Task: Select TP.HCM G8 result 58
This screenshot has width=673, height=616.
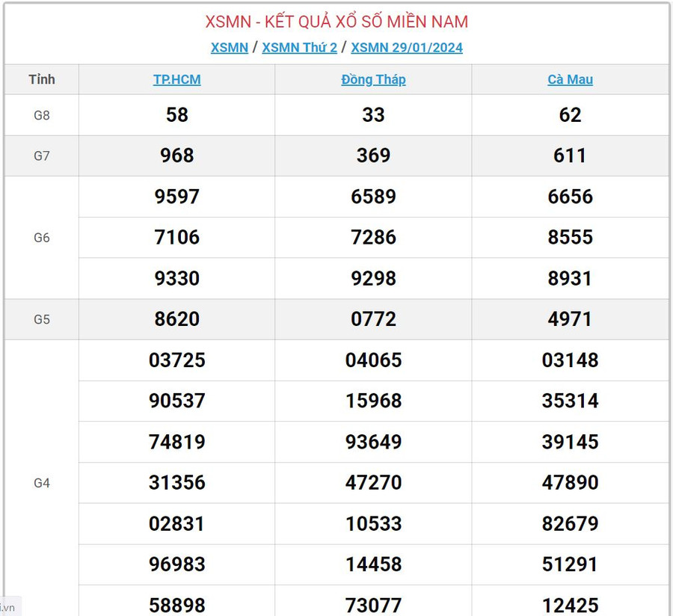Action: 177,115
